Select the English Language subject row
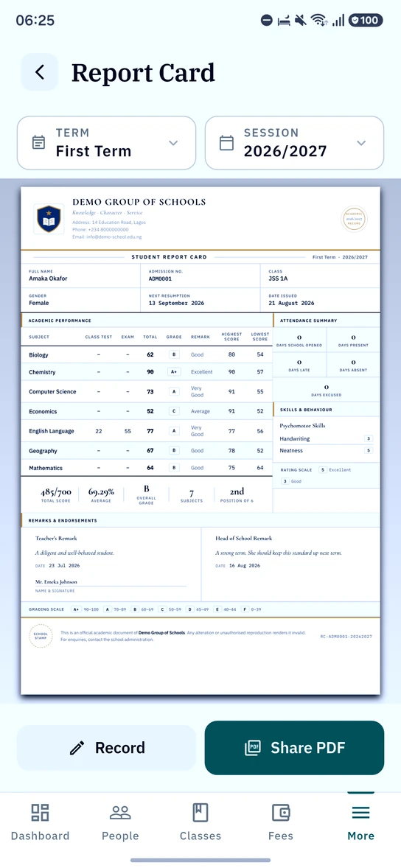The height and width of the screenshot is (868, 401). [147, 430]
